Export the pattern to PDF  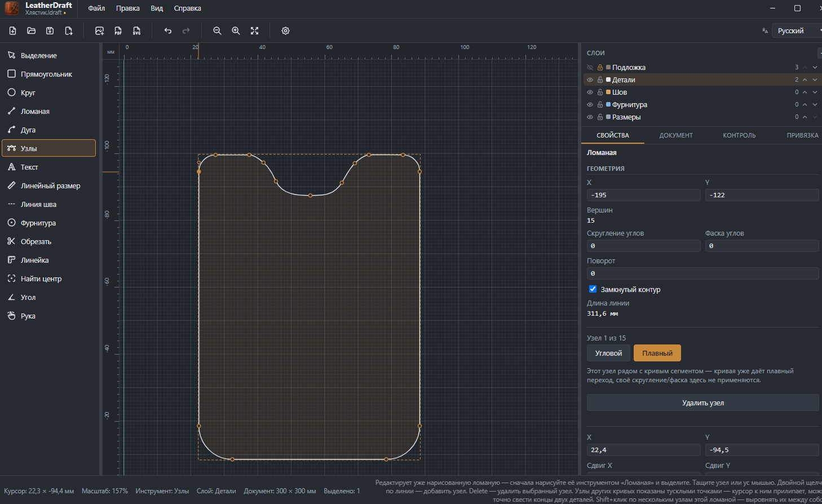[118, 31]
